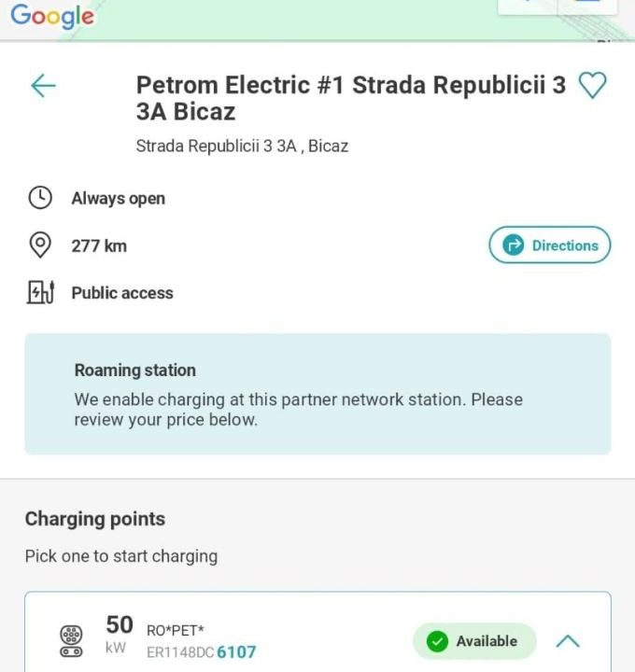Click the CCS connector plug icon
Image resolution: width=635 pixels, height=672 pixels.
pyautogui.click(x=71, y=641)
